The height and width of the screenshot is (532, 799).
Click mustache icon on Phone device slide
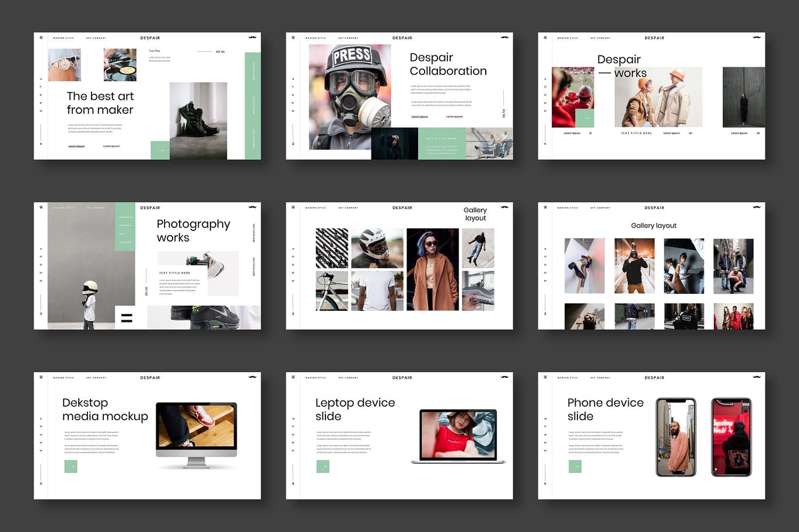point(756,377)
